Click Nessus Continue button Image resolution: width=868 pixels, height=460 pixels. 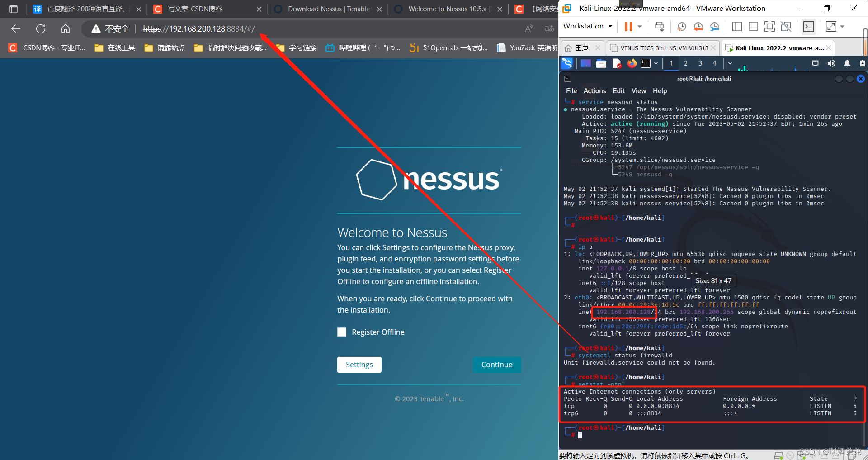(x=497, y=365)
